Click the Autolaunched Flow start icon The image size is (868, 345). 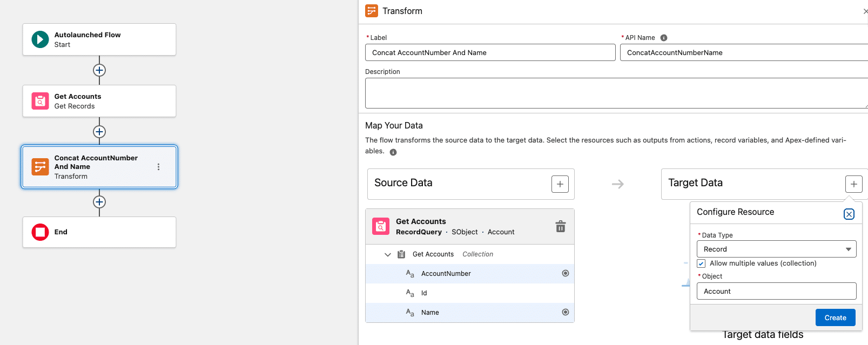40,39
